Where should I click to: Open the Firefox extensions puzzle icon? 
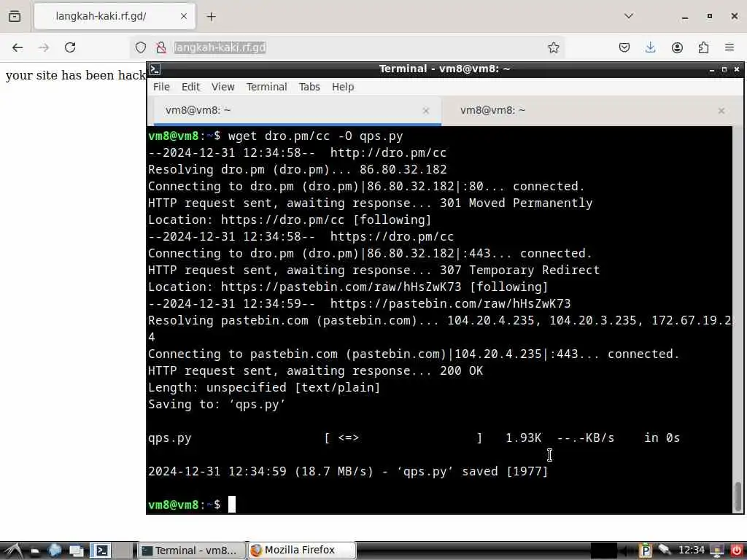click(x=703, y=47)
